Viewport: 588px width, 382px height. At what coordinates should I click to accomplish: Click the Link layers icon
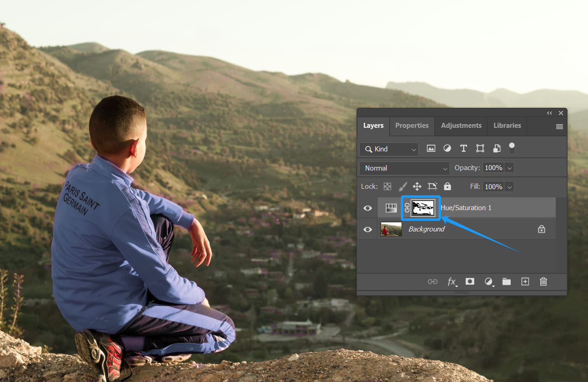432,282
